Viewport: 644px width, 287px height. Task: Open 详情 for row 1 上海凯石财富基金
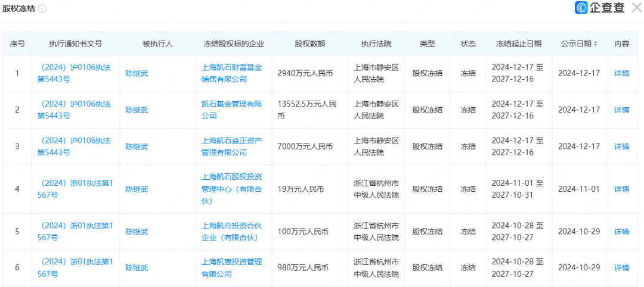(621, 73)
